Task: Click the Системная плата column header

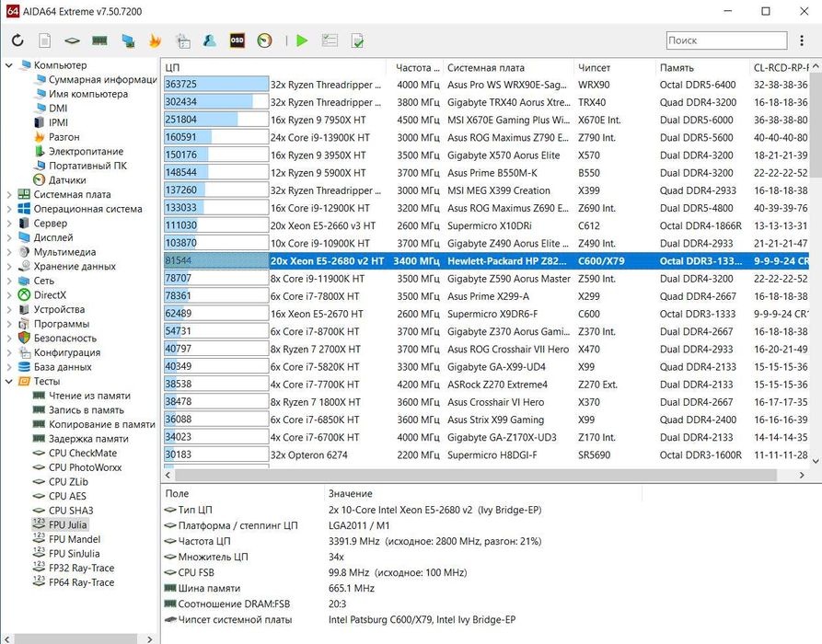Action: (x=485, y=68)
